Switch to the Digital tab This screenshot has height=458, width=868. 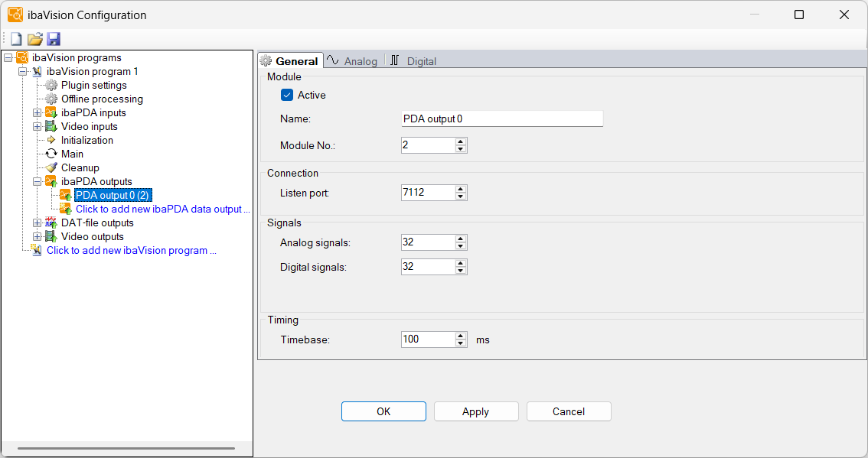coord(413,61)
